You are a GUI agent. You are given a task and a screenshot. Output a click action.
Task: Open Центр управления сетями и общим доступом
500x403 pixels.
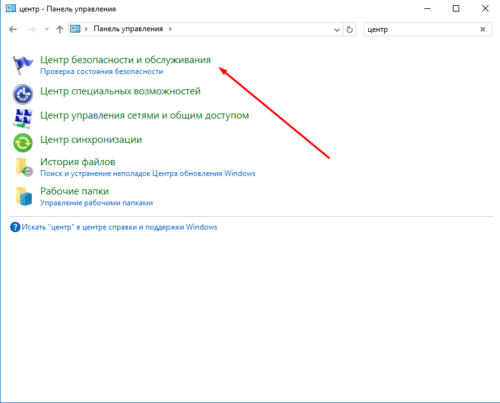click(145, 115)
